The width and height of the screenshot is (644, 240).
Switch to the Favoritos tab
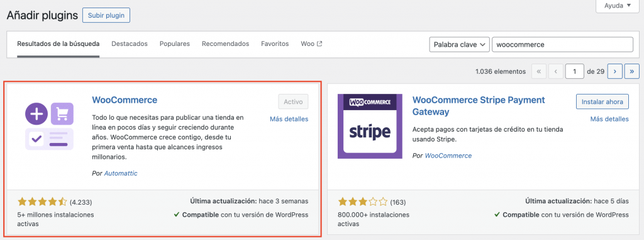(275, 43)
